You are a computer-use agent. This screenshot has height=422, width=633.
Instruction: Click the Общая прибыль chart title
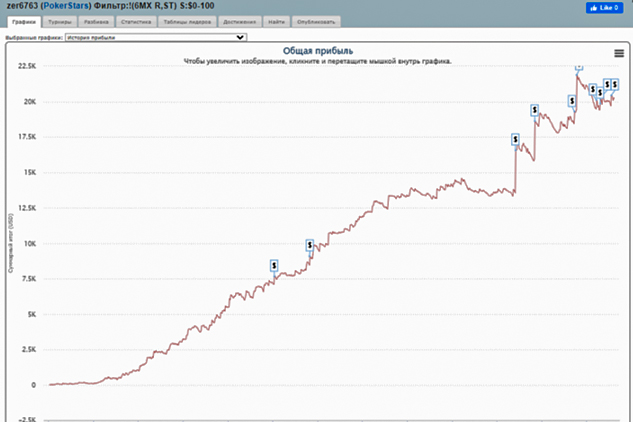tap(316, 50)
